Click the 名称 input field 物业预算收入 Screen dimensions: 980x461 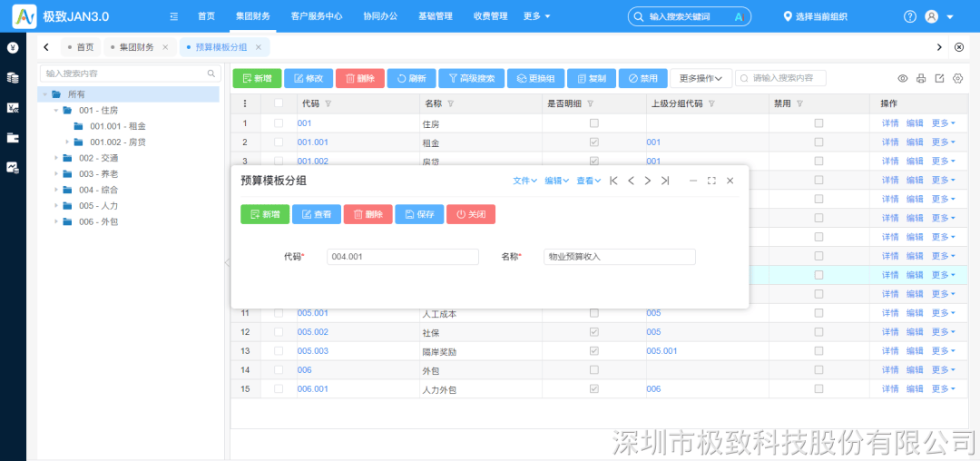tap(620, 257)
